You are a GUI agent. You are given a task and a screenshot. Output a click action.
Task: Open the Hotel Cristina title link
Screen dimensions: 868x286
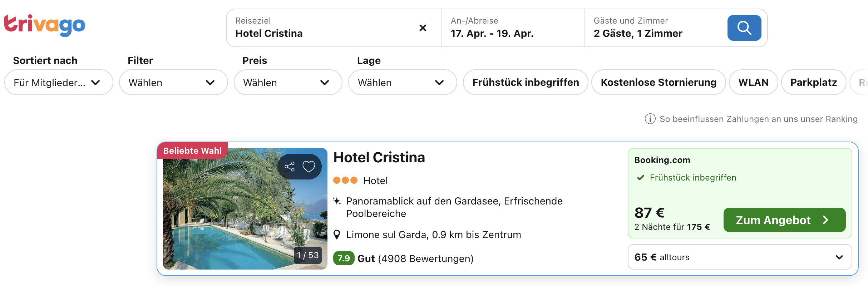coord(379,158)
